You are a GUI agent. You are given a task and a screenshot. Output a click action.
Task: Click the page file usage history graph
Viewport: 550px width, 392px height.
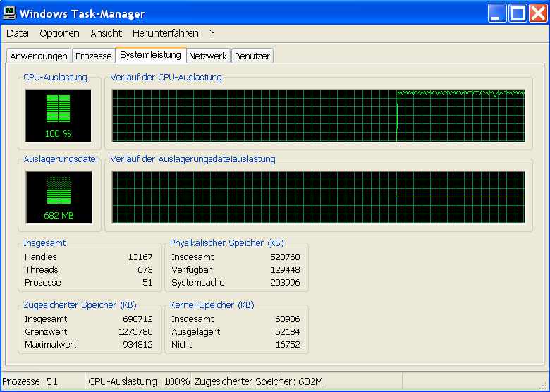[x=318, y=197]
